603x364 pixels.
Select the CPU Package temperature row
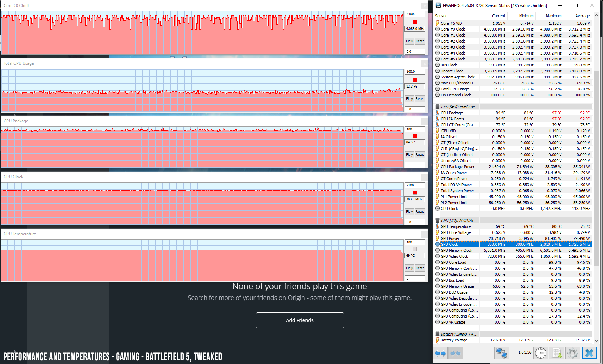[513, 113]
